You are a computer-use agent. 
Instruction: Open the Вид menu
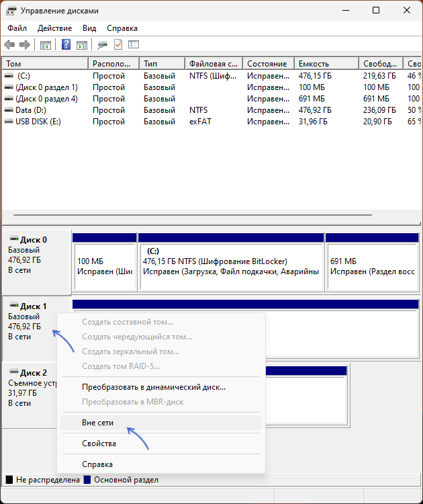pyautogui.click(x=89, y=28)
